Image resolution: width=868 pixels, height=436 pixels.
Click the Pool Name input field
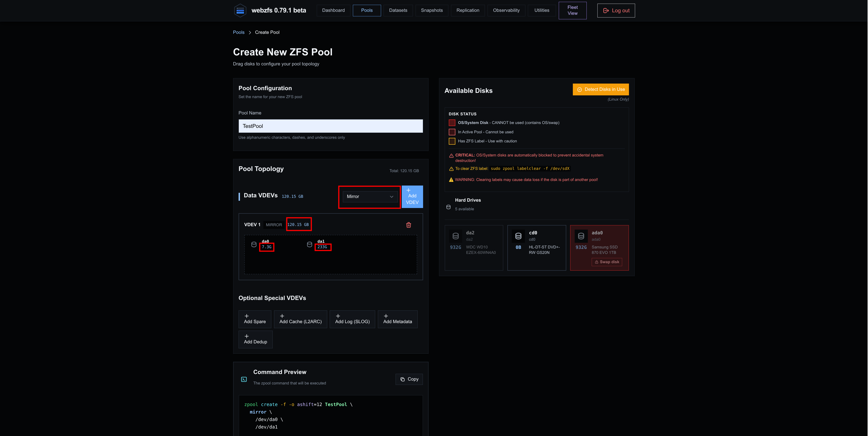331,126
